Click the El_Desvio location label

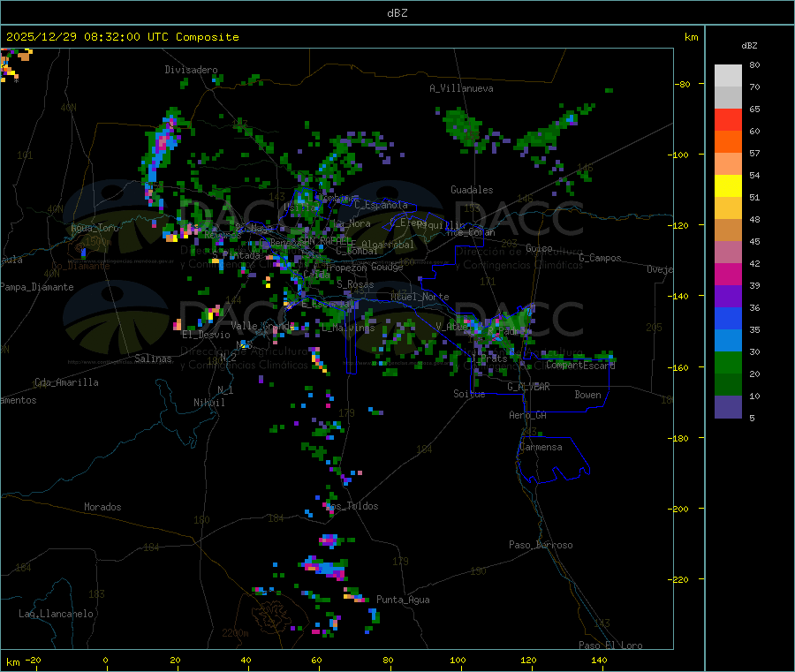click(207, 335)
